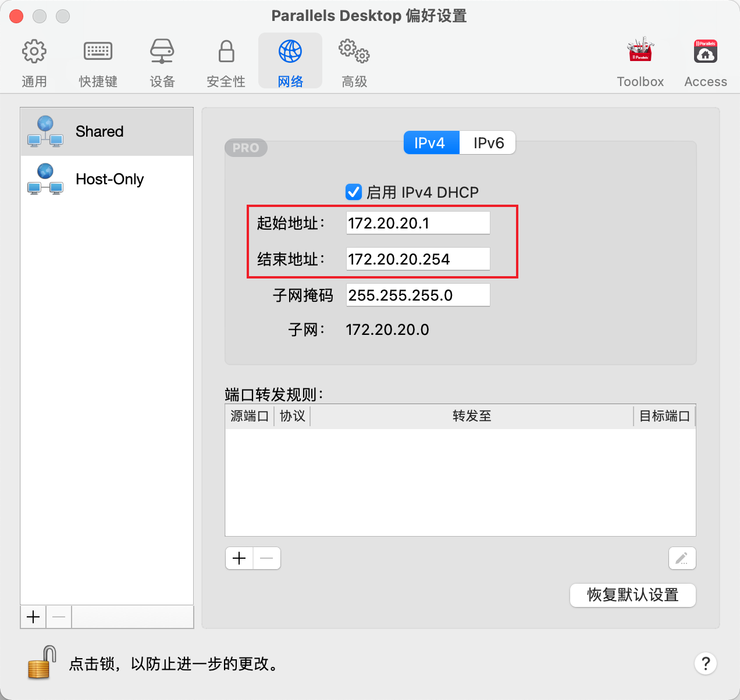
Task: Open Parallels Toolbox icon
Action: point(641,63)
